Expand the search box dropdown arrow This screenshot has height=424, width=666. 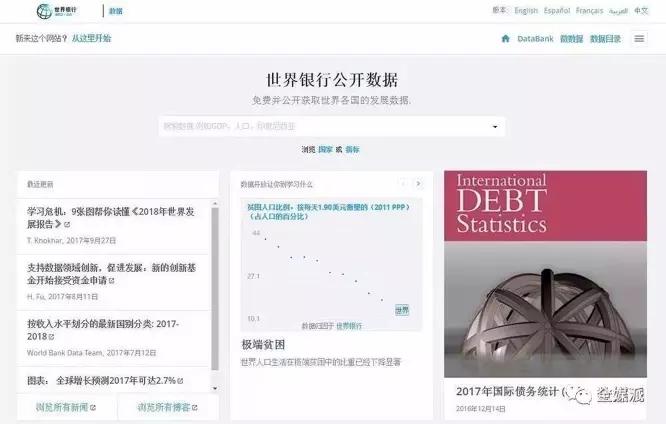(x=495, y=127)
